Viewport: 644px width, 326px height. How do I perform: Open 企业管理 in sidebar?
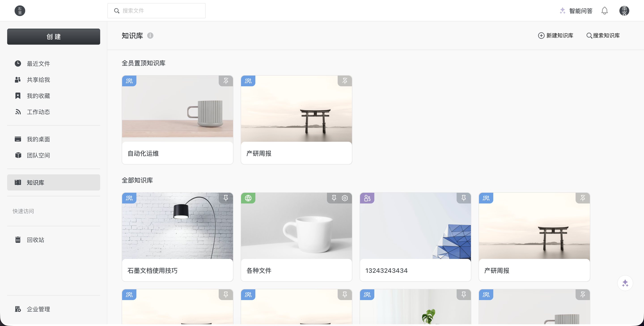coord(53,309)
